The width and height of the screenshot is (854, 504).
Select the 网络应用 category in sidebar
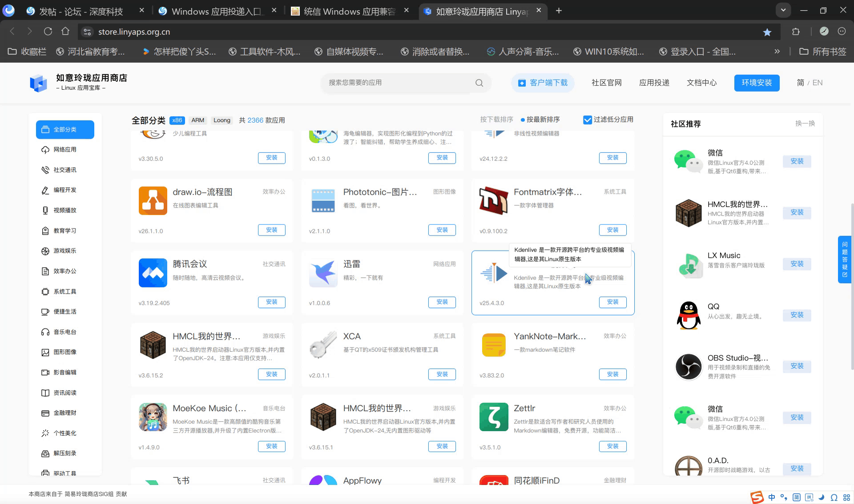(x=65, y=149)
